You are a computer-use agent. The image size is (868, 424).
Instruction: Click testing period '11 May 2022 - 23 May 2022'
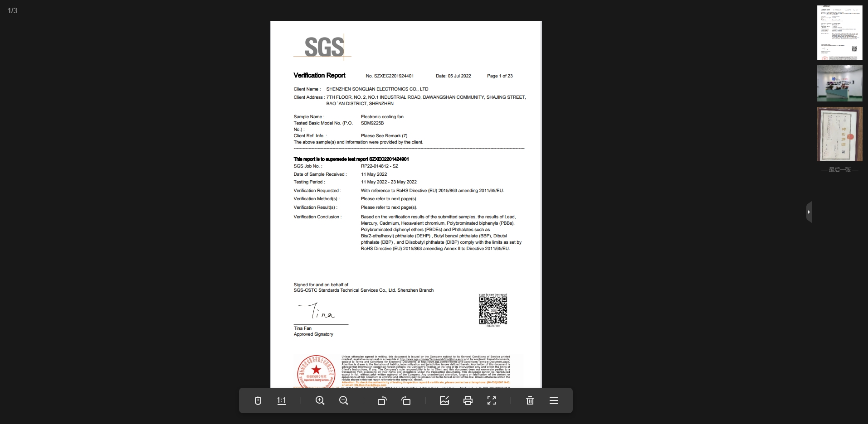[389, 182]
